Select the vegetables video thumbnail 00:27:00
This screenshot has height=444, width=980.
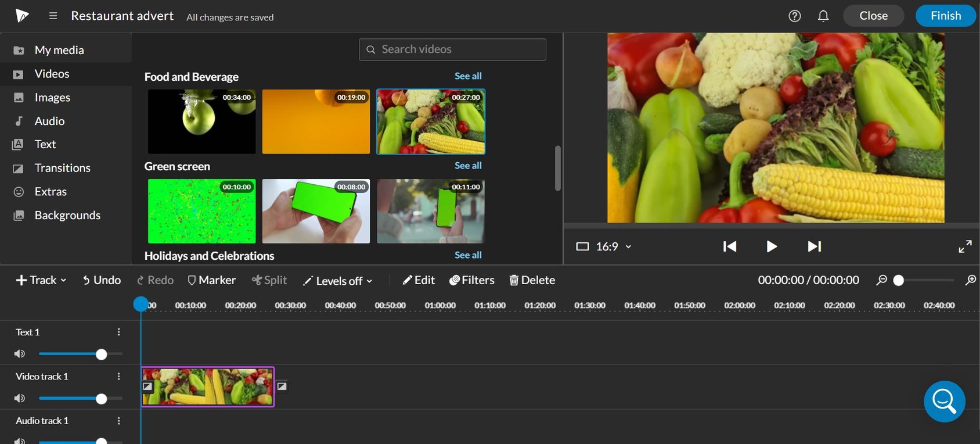[x=431, y=121]
